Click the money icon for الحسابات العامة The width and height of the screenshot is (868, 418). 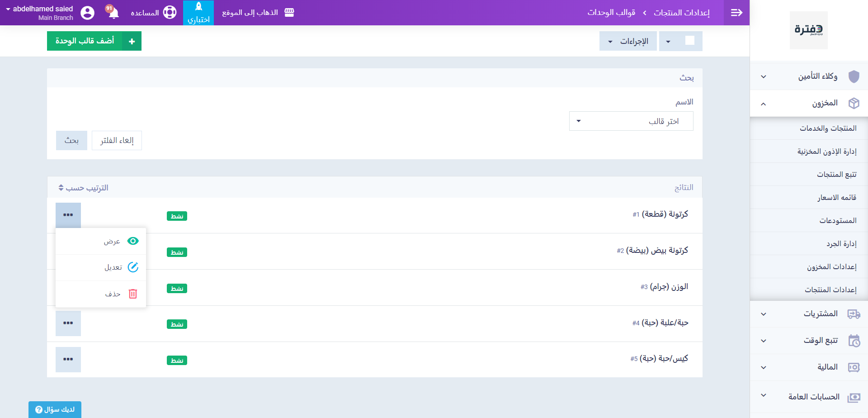[854, 397]
